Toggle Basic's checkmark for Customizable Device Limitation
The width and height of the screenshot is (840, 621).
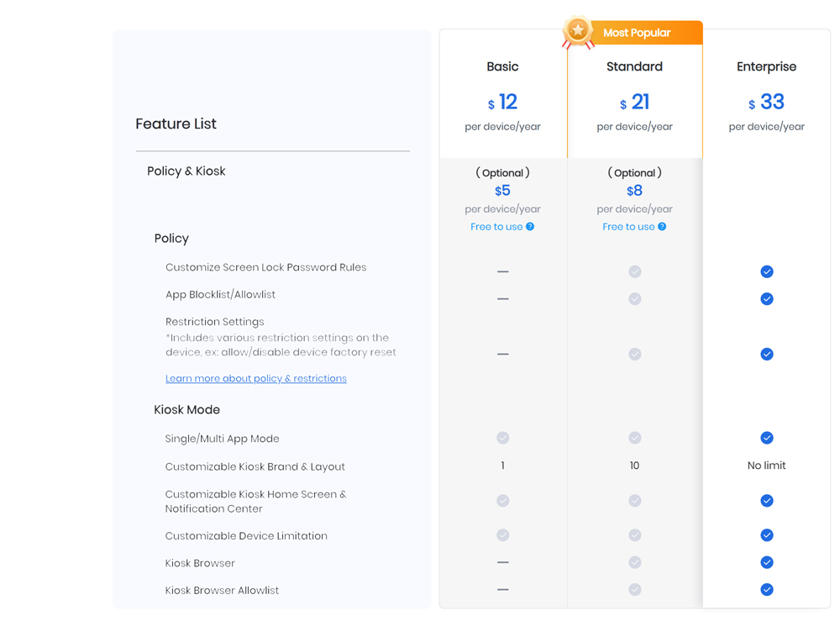click(502, 534)
